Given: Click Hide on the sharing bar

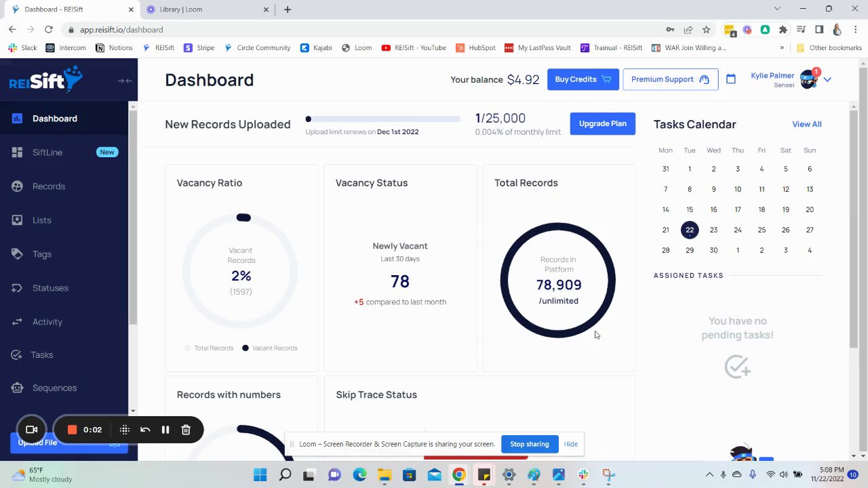Looking at the screenshot, I should pyautogui.click(x=571, y=444).
